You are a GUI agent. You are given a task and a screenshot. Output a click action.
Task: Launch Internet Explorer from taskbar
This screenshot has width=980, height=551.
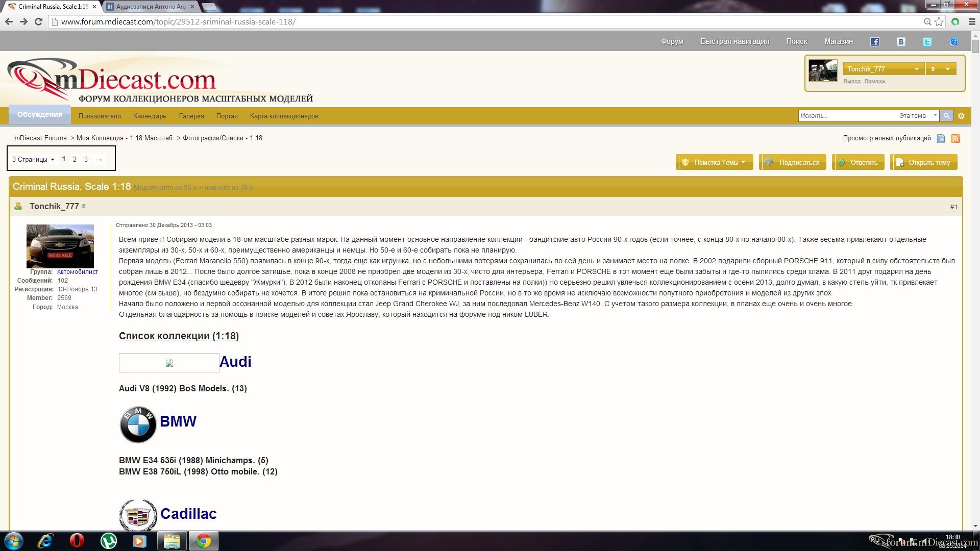pyautogui.click(x=45, y=541)
